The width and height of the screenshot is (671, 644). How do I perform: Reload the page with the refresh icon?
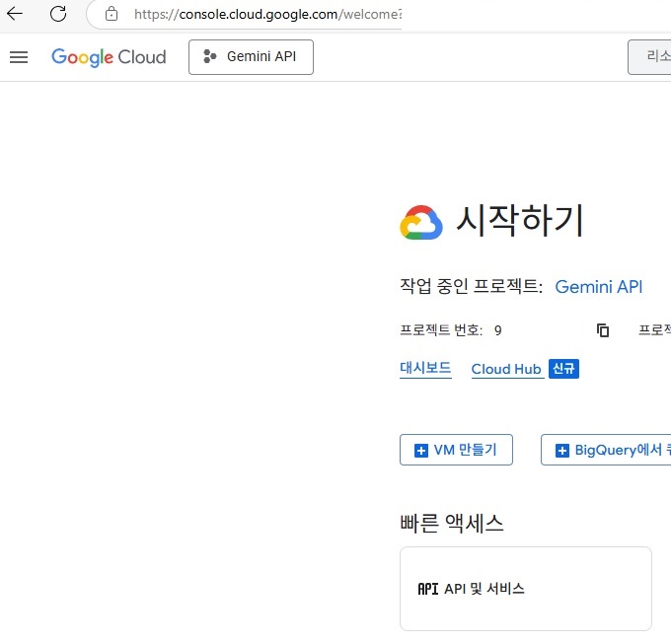[58, 14]
